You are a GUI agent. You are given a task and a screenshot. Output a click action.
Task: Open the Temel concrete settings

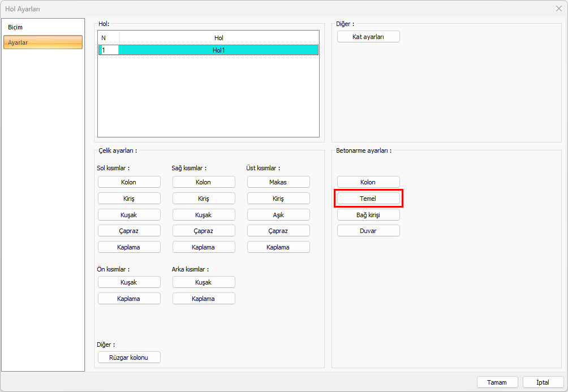click(x=368, y=199)
